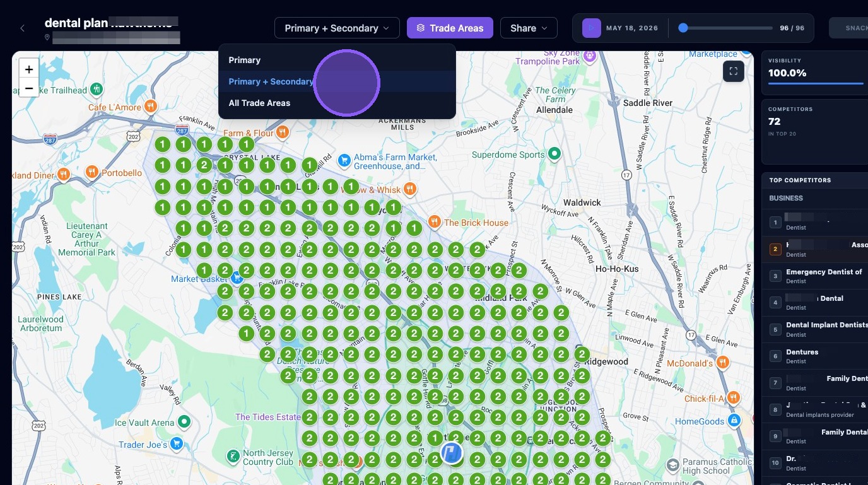Click the Market Basket shopping pin
Viewport: 868px width, 485px height.
point(237,278)
